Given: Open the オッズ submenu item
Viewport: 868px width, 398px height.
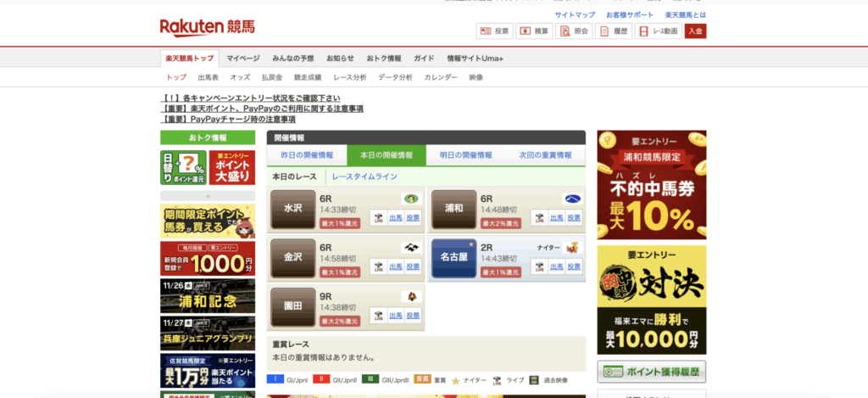Looking at the screenshot, I should coord(240,77).
